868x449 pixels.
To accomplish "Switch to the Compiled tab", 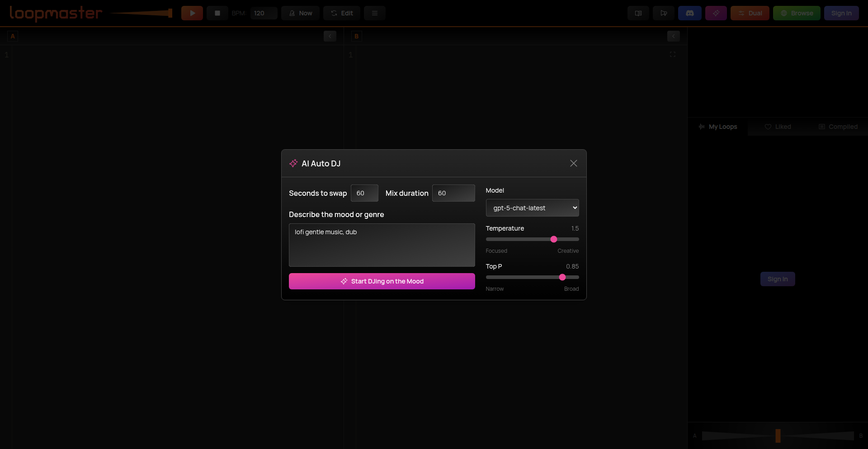I will pos(838,127).
